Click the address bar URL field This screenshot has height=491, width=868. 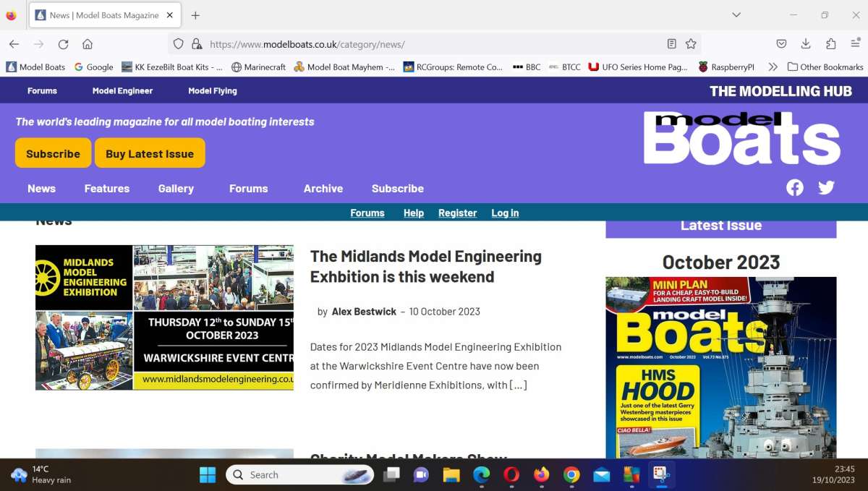[434, 44]
